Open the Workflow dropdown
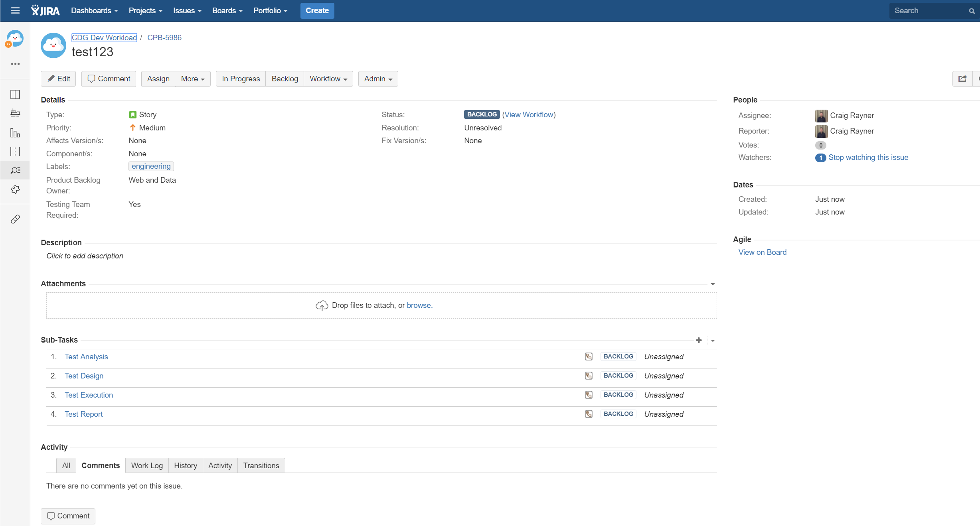Image resolution: width=980 pixels, height=526 pixels. pyautogui.click(x=328, y=79)
